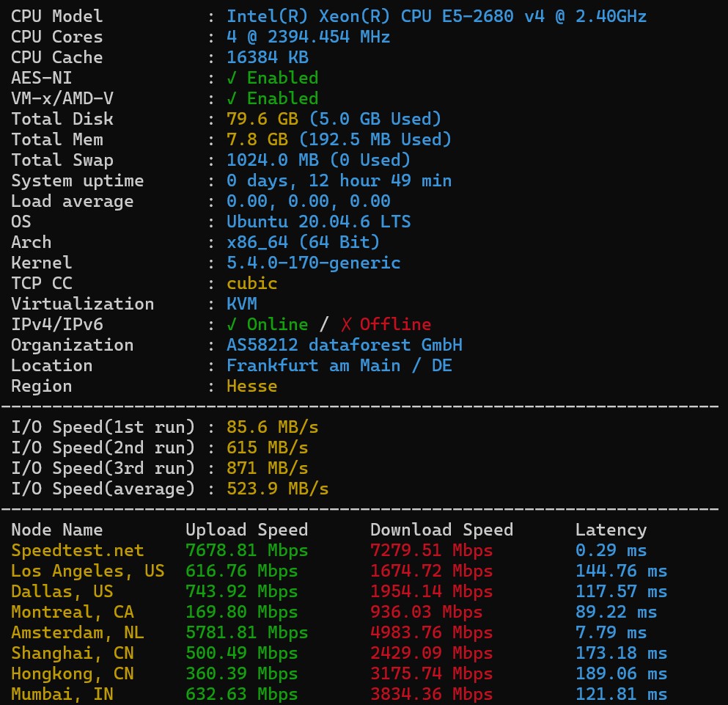Click the CPU Cache value 16384 KB

click(x=268, y=58)
